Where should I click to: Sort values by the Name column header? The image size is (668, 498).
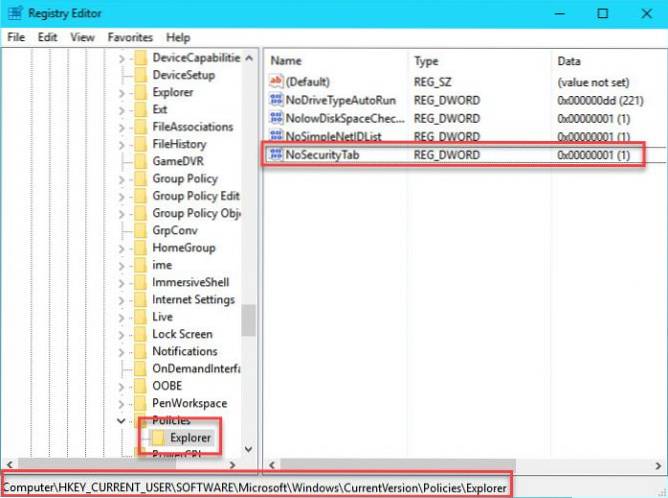tap(286, 61)
